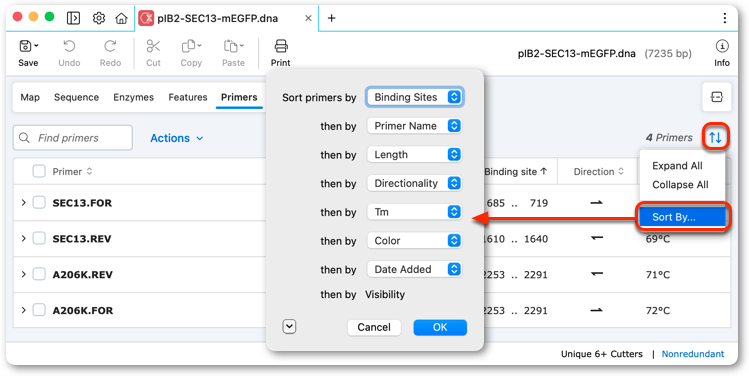Viewport: 749px width, 376px height.
Task: Click the Undo icon
Action: 69,46
